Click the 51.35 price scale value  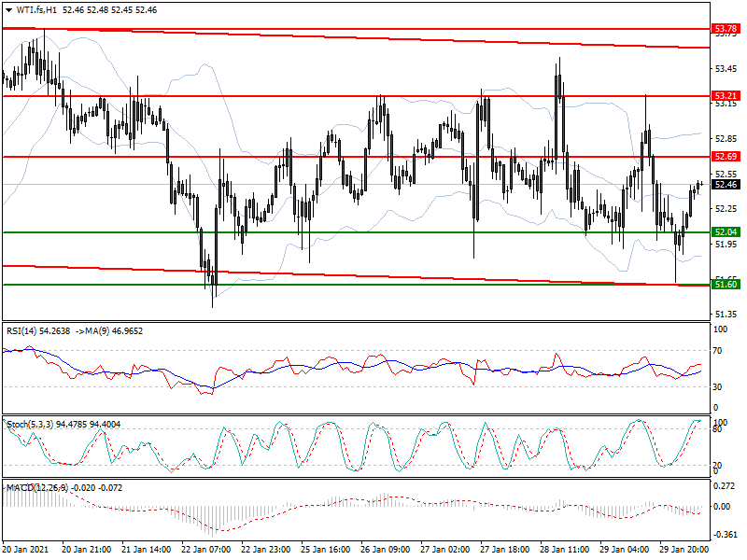tap(726, 315)
